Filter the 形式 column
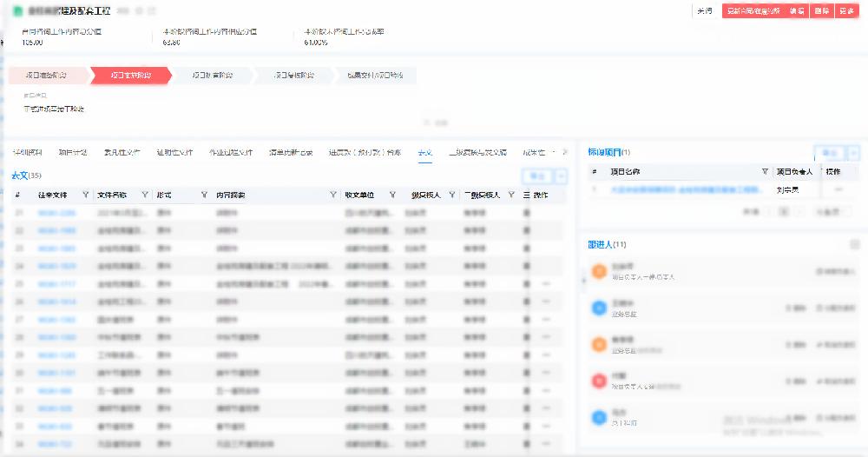Image resolution: width=868 pixels, height=457 pixels. click(x=204, y=195)
